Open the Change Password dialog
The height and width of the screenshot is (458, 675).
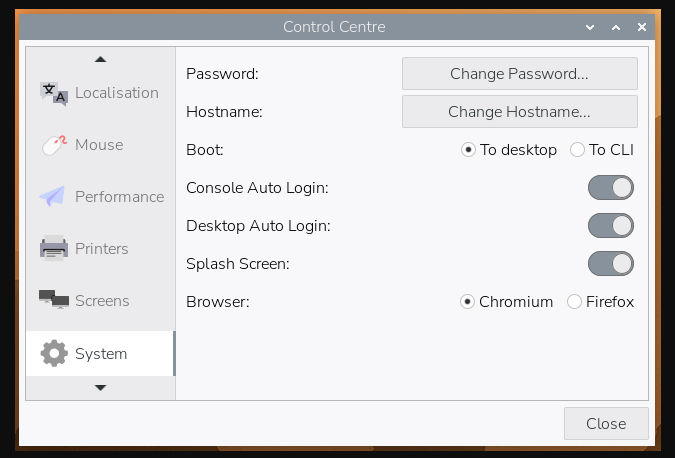pyautogui.click(x=519, y=74)
